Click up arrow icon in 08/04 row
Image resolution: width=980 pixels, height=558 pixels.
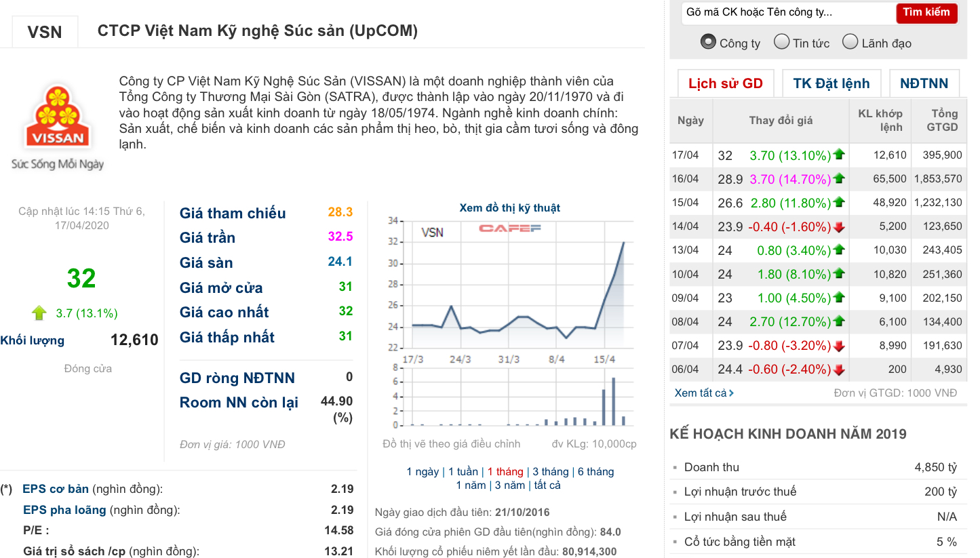[839, 321]
